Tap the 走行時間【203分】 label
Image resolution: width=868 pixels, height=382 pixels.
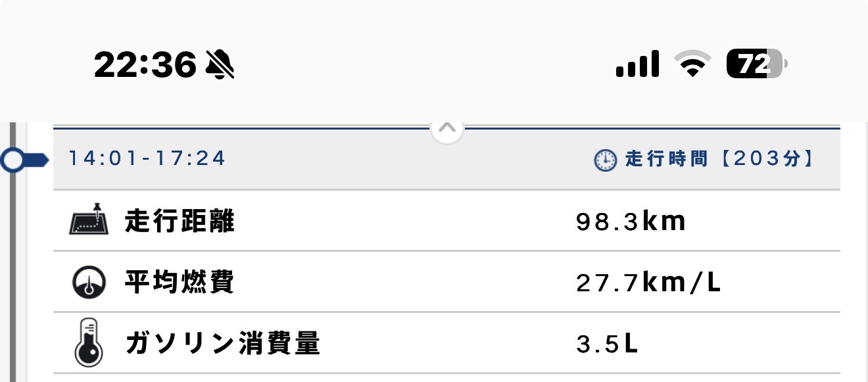click(718, 160)
